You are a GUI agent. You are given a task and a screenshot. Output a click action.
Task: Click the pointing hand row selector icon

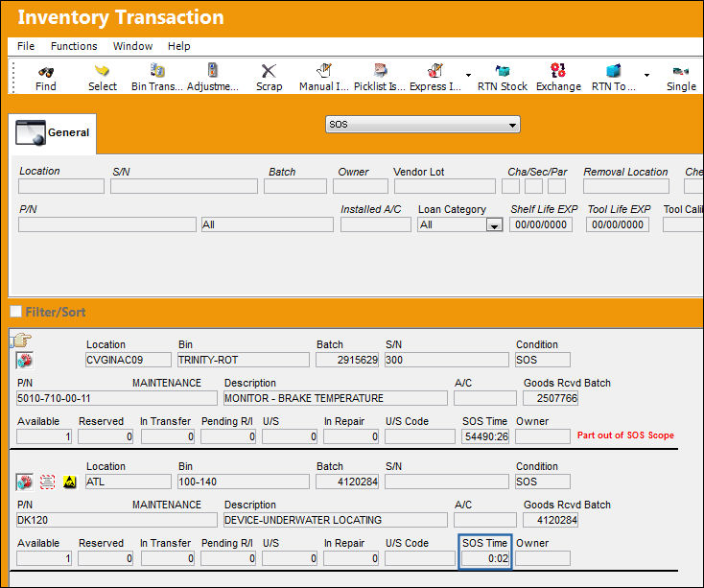click(x=21, y=341)
